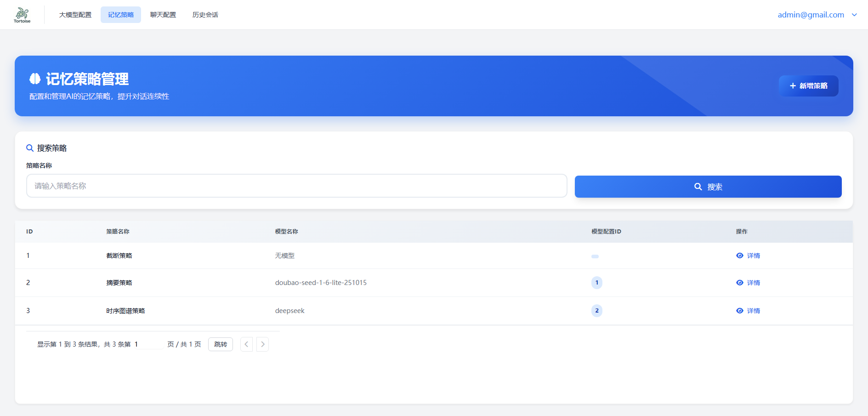Click model config ID badge 2
Image resolution: width=868 pixels, height=416 pixels.
coord(597,311)
